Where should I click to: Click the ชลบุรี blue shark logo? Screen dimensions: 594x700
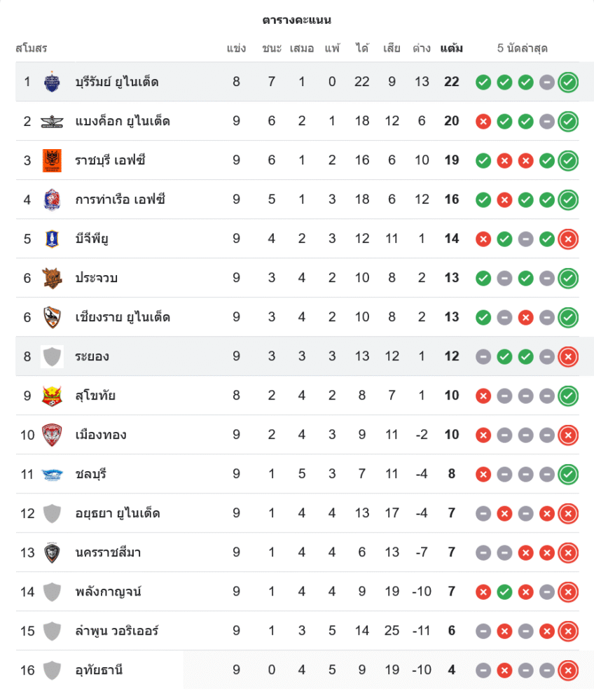(52, 474)
